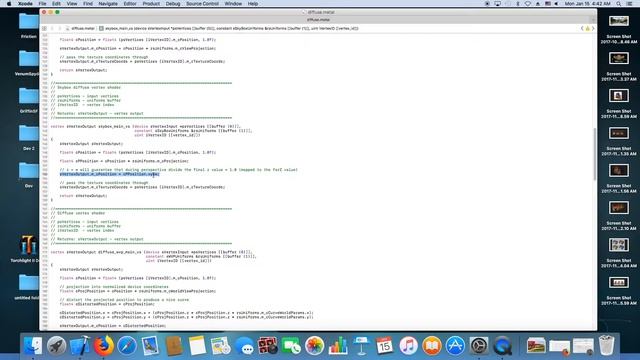Open the Window menu
Viewport: 640px width, 360px height.
[233, 4]
